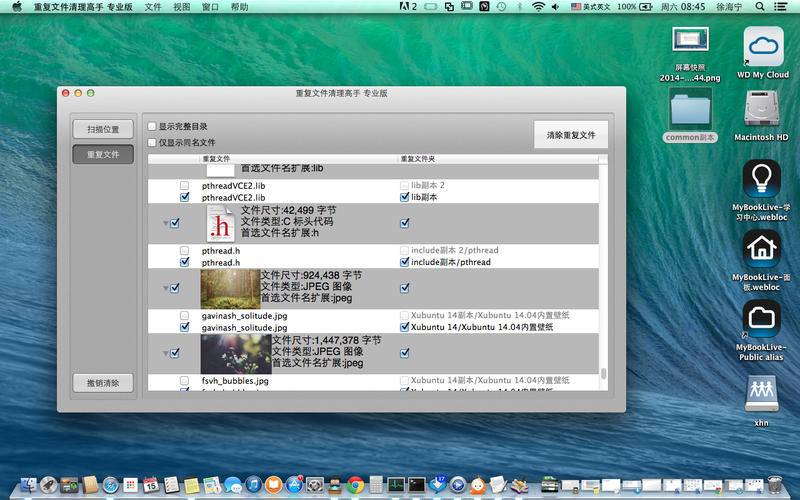Click the 扫描位置 sidebar button
Screen dimensions: 800x500
102,130
